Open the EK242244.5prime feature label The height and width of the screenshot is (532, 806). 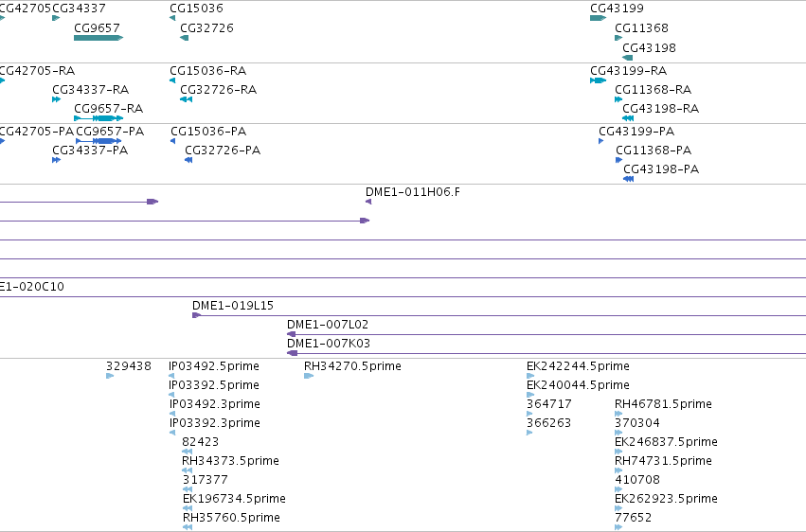pyautogui.click(x=578, y=366)
